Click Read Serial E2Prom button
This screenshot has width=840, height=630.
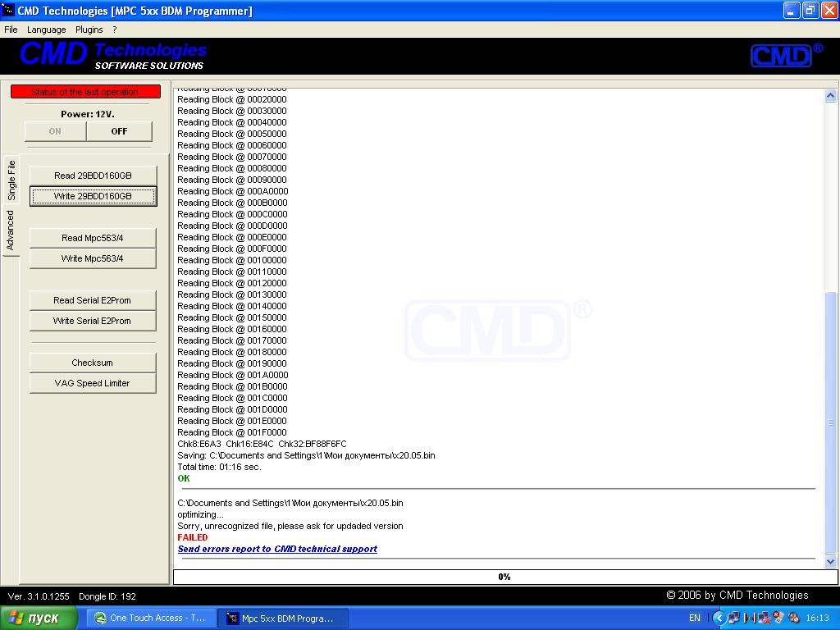pos(93,300)
